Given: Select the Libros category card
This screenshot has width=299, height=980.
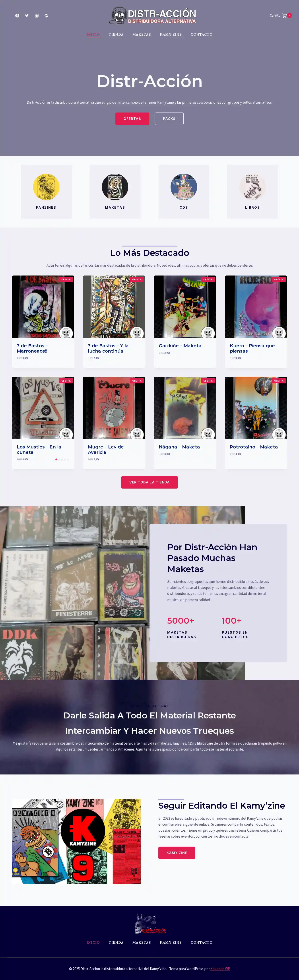Looking at the screenshot, I should coord(252,191).
